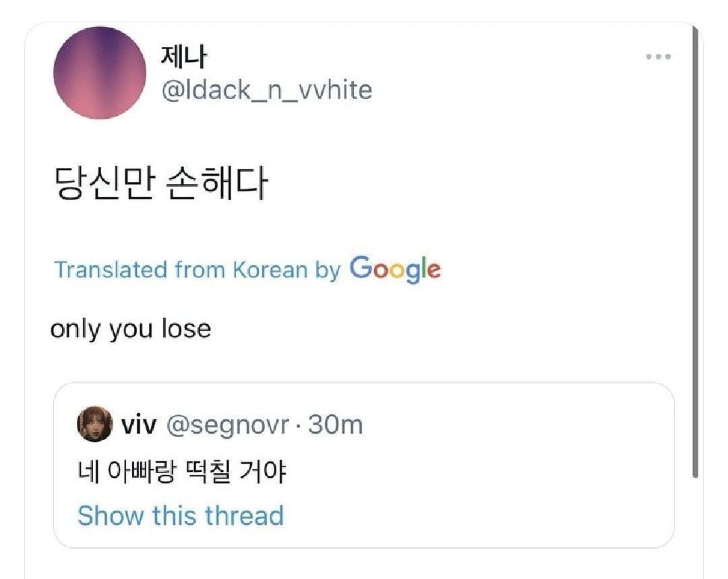Select the translated text "only you lose"
Screen dimensions: 728x579
pyautogui.click(x=131, y=329)
